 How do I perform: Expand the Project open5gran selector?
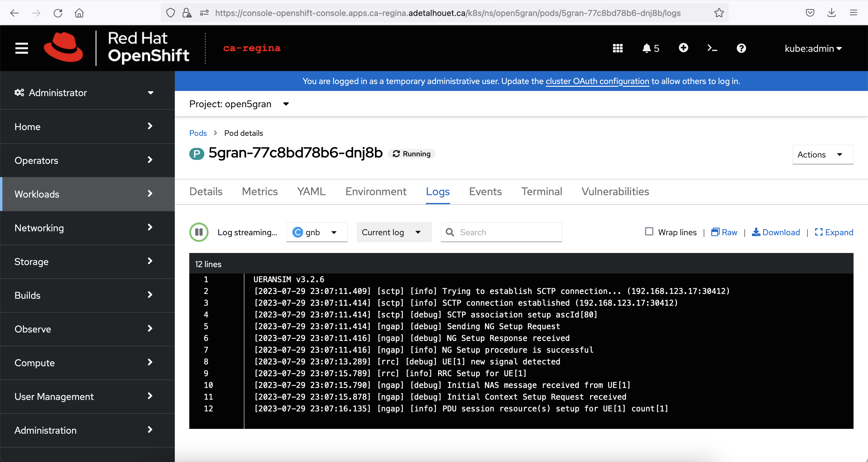point(239,104)
